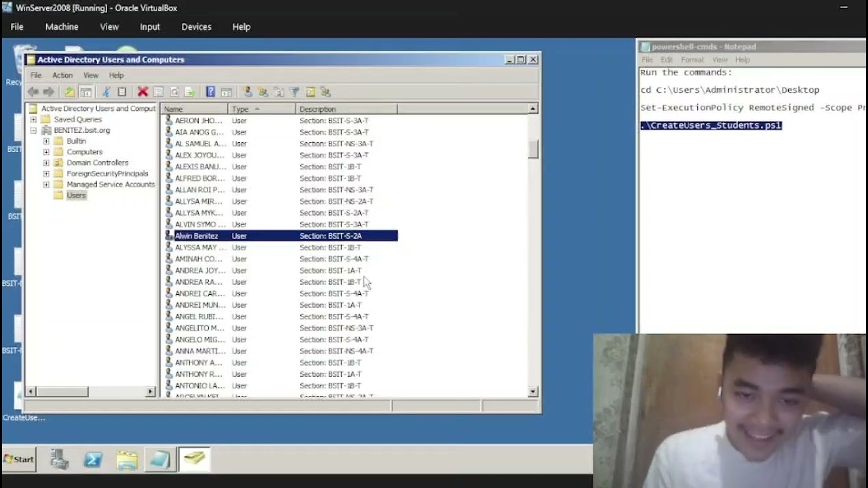Click tree pane horizontal scrollbar thumb
Screen dimensions: 868x488
[62, 392]
